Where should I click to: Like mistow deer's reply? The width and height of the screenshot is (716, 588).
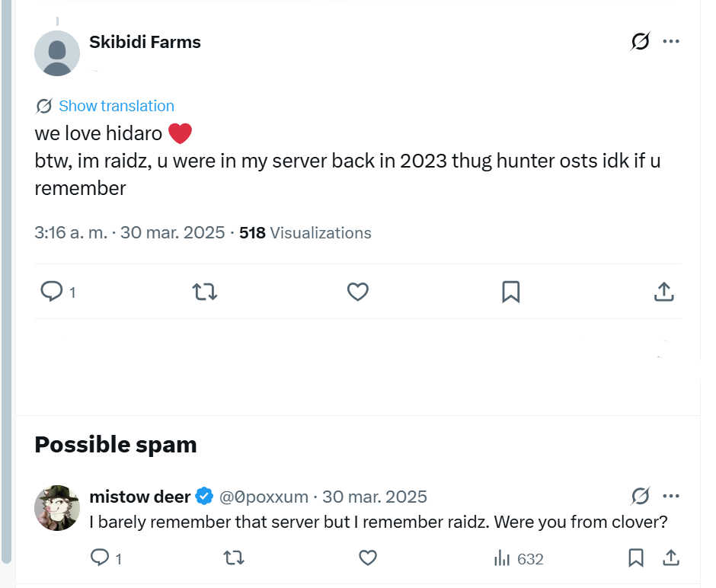click(x=368, y=558)
